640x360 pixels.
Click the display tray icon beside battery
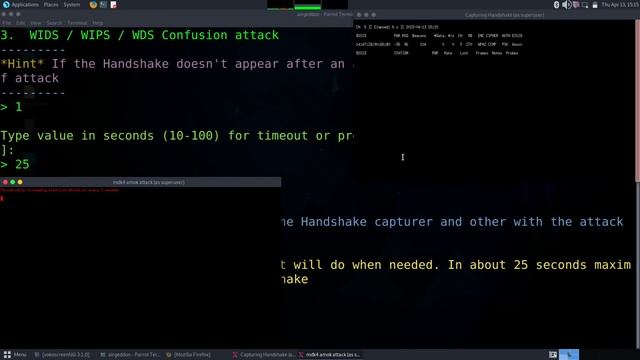tap(585, 5)
